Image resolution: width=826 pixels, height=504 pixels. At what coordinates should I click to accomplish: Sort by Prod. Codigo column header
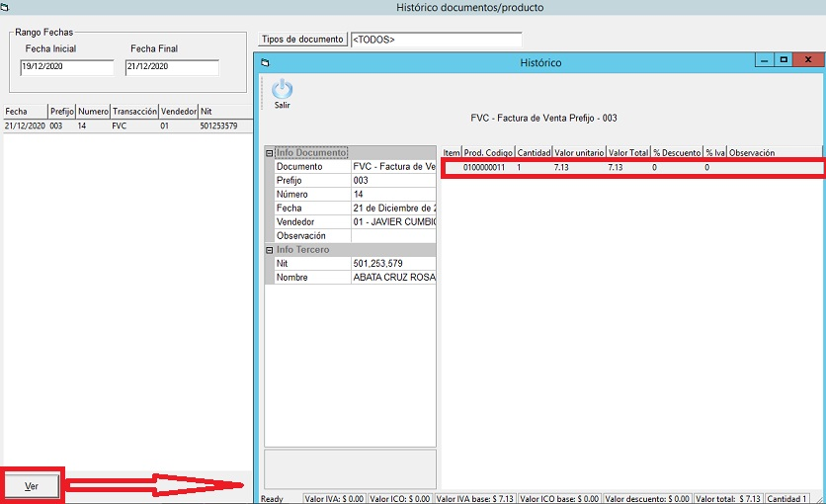[487, 153]
